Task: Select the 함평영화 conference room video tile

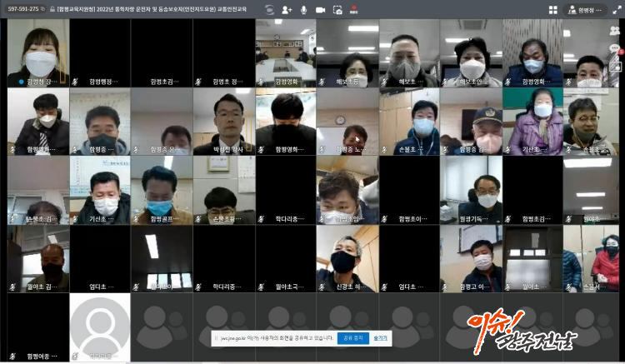Action: coord(285,52)
